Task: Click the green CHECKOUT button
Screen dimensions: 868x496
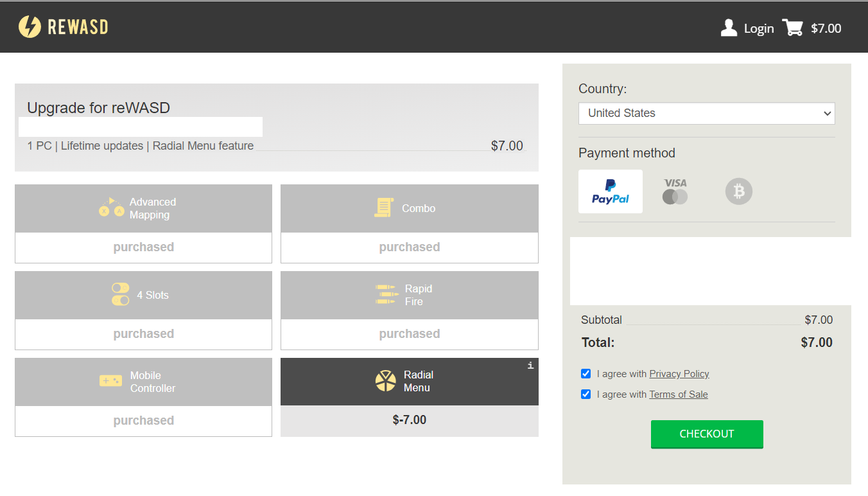Action: pyautogui.click(x=707, y=434)
